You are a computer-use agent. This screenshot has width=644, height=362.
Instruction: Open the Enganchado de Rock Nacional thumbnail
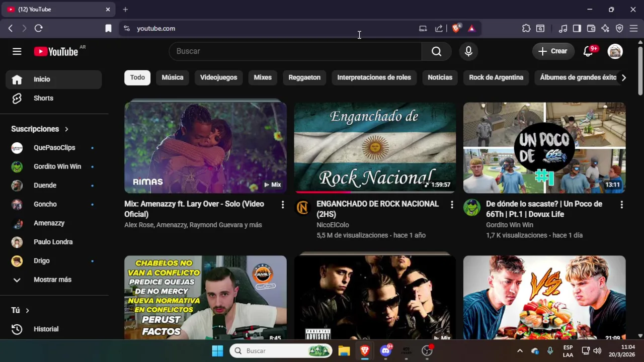tap(375, 148)
